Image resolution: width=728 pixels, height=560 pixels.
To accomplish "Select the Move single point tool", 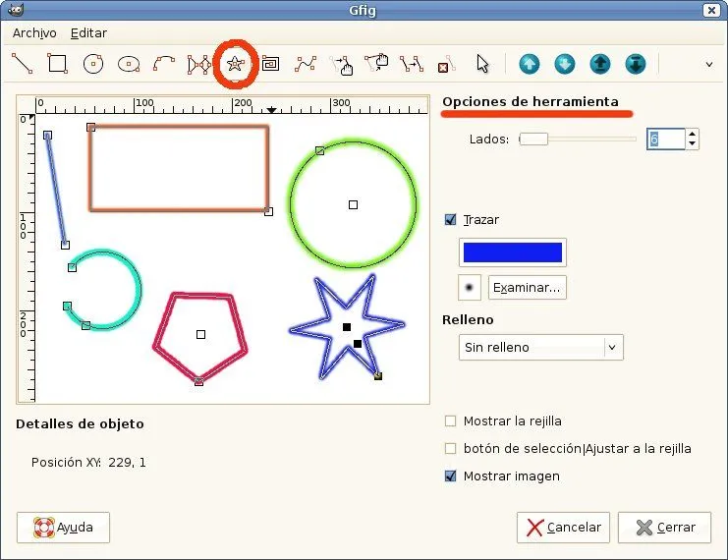I will click(x=376, y=63).
